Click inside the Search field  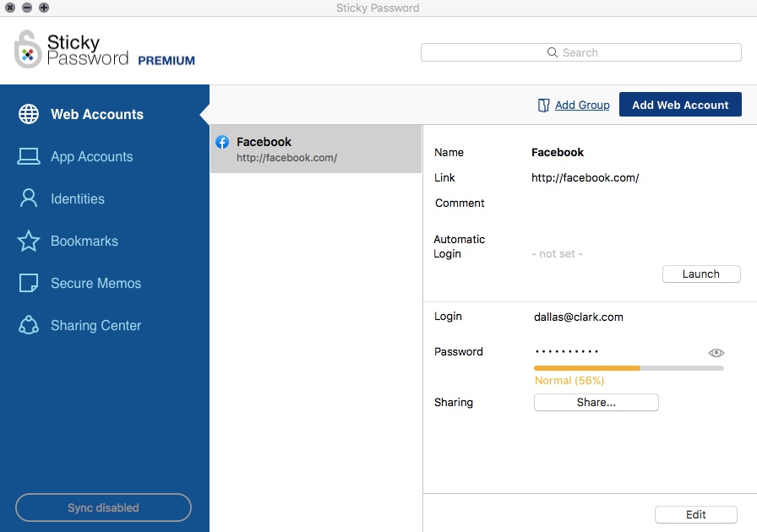click(x=591, y=52)
